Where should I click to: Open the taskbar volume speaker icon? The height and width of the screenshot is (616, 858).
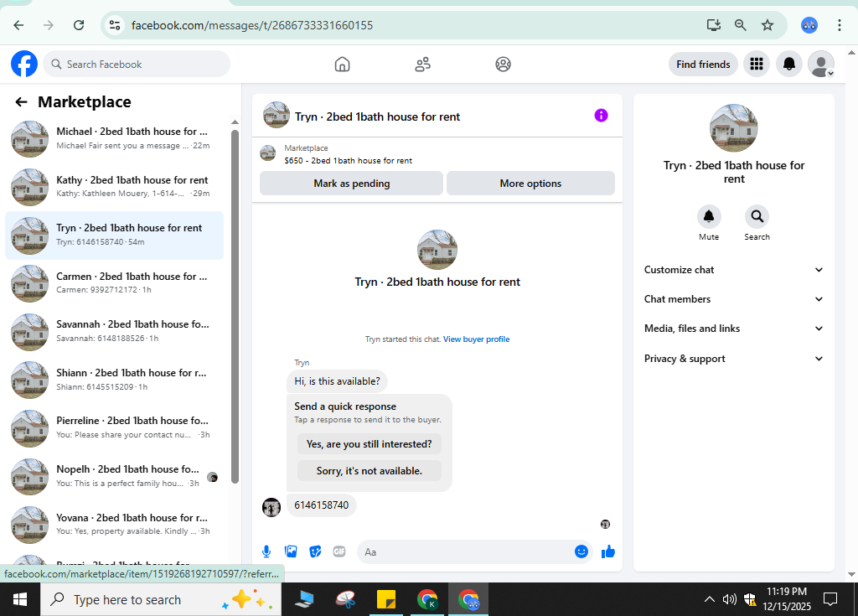click(730, 599)
